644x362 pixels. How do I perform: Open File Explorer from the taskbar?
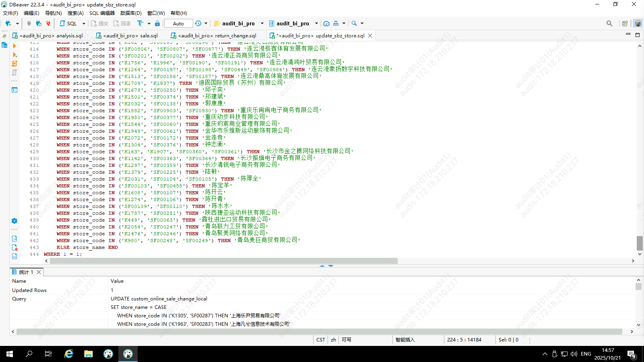click(x=88, y=354)
